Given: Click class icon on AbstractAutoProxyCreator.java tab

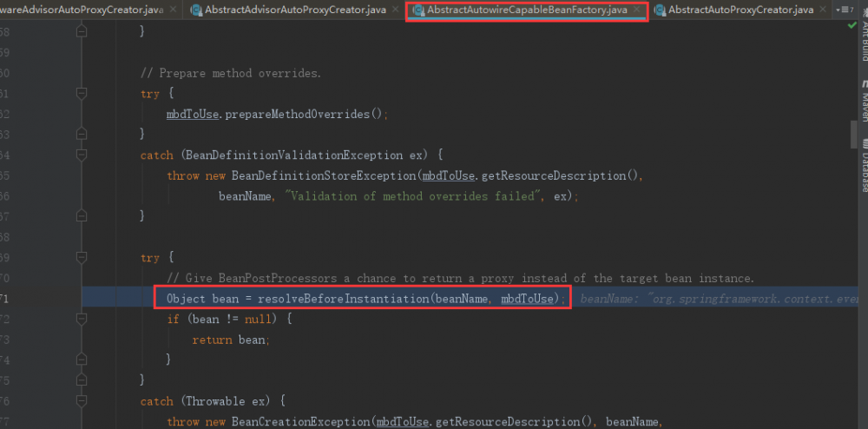Looking at the screenshot, I should point(660,10).
